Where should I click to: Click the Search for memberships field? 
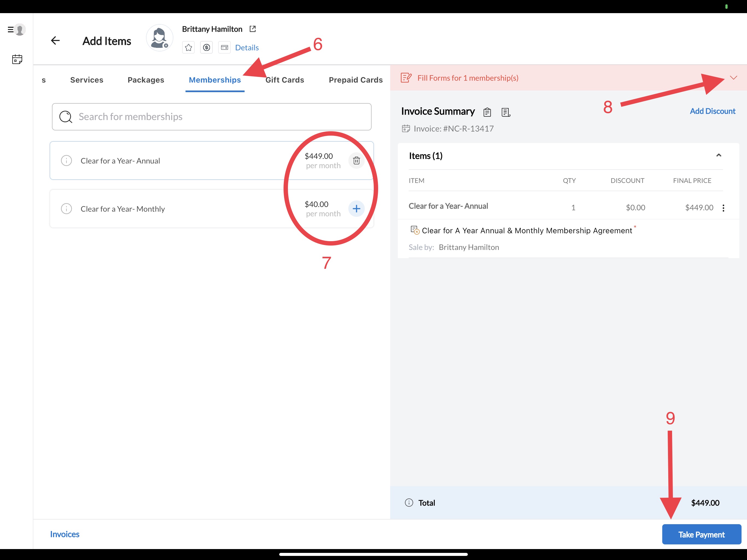212,116
